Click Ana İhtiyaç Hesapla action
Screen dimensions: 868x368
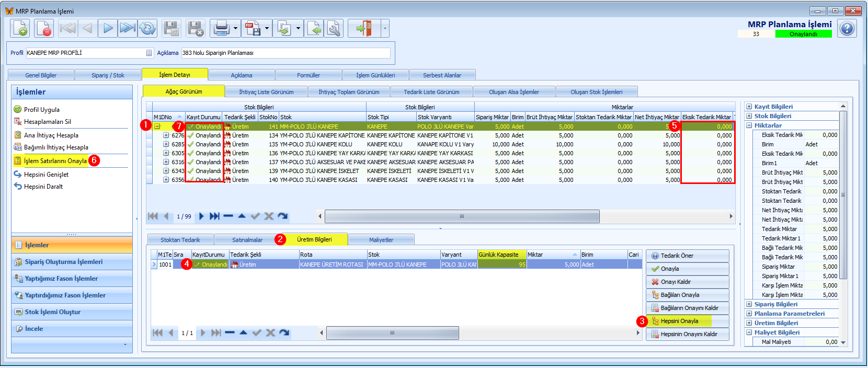click(51, 135)
